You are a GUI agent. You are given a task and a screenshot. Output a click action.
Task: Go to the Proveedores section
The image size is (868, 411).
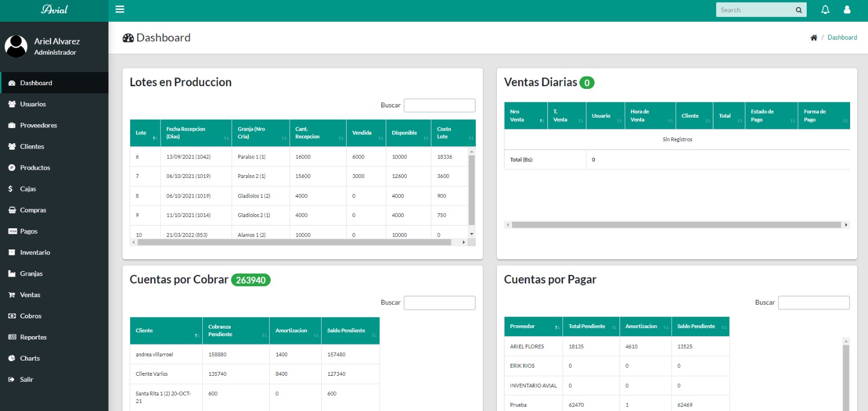[38, 125]
